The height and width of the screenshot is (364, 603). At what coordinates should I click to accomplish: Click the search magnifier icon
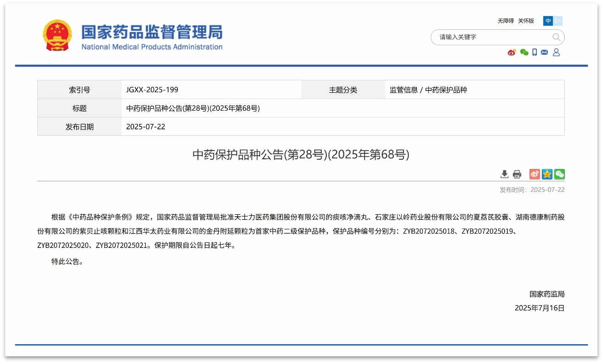point(556,37)
